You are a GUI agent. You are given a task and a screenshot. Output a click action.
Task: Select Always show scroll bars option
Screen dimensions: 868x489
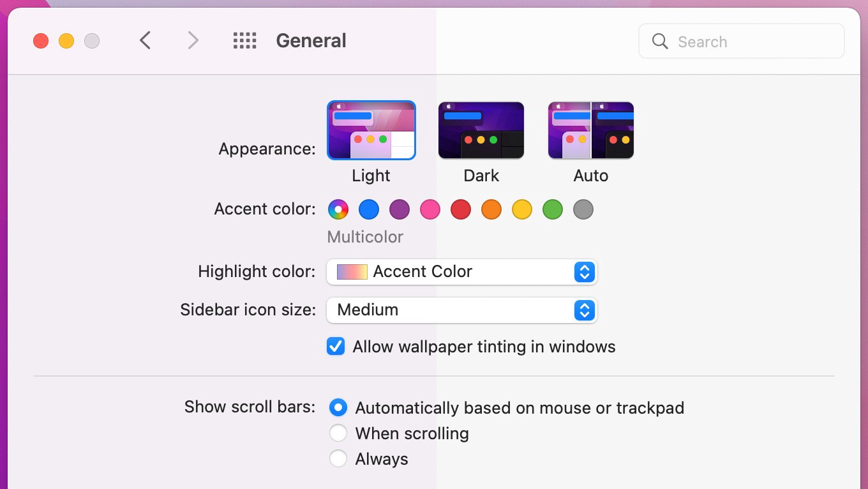[338, 459]
